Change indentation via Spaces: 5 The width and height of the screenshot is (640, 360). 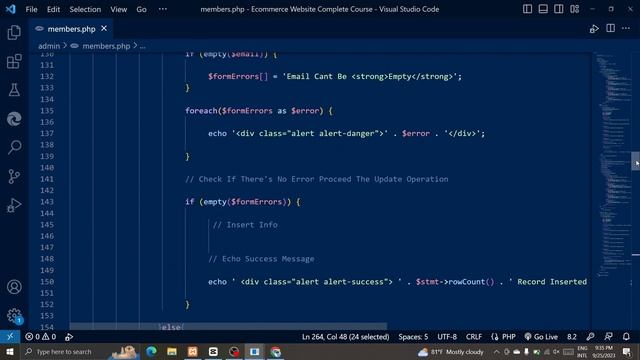pyautogui.click(x=413, y=337)
